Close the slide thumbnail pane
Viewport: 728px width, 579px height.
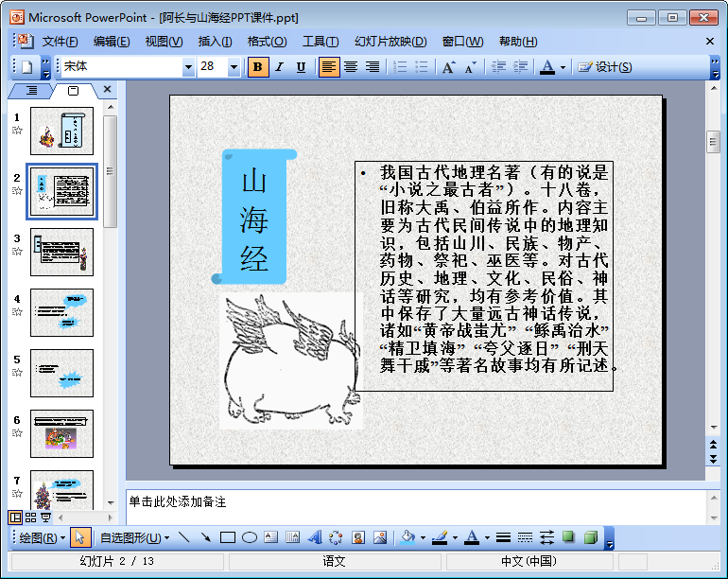pyautogui.click(x=107, y=89)
